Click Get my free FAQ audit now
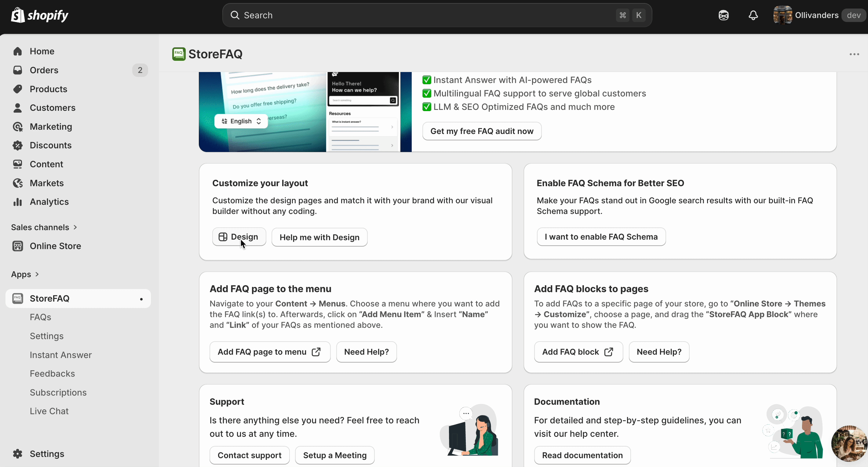868x467 pixels. tap(482, 131)
